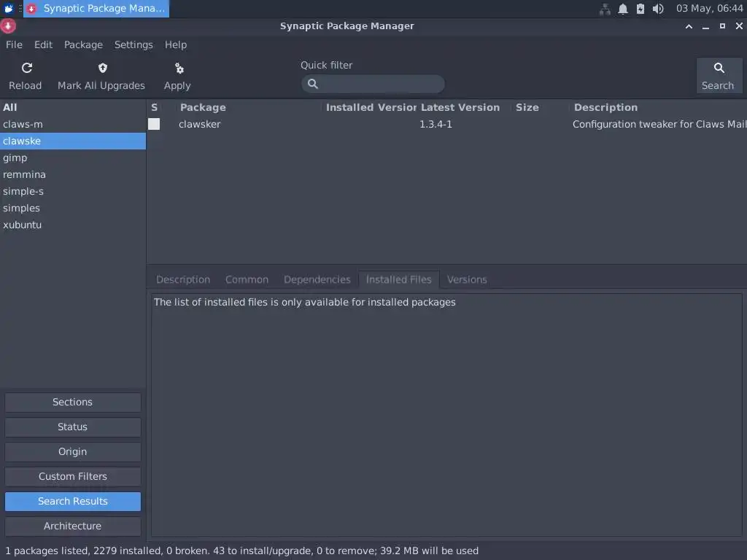Click the magnifier icon in the Quick filter box
Screen dimensions: 747x560
click(x=312, y=84)
